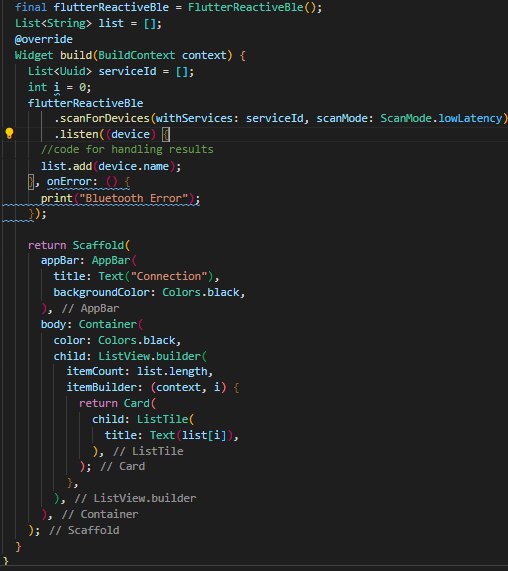
Task: Click 'int' keyword before variable i
Action: click(38, 87)
